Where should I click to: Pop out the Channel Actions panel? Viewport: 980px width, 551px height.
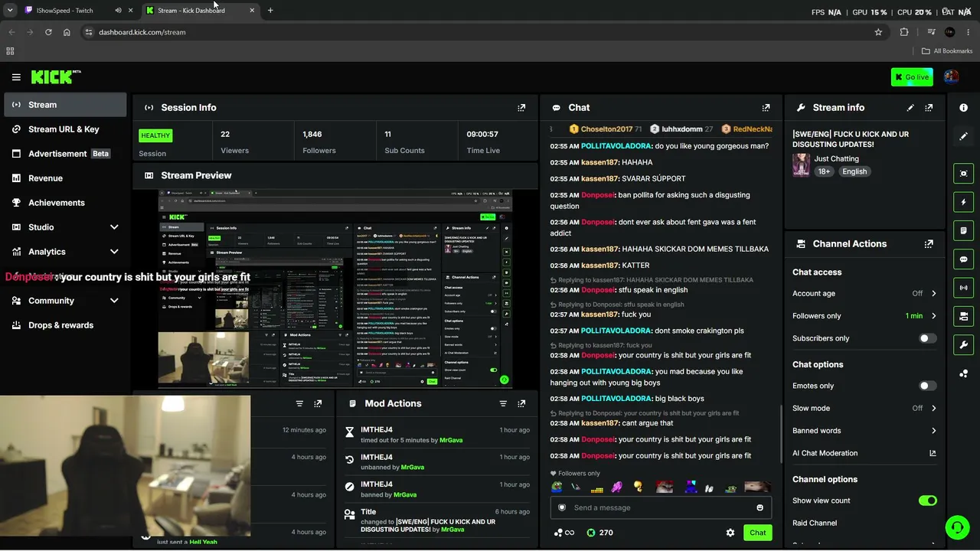pos(929,244)
